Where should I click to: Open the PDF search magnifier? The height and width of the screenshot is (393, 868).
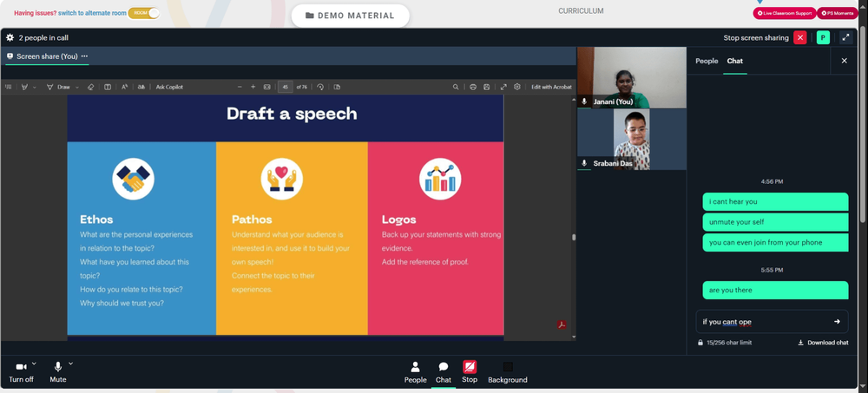[x=456, y=87]
